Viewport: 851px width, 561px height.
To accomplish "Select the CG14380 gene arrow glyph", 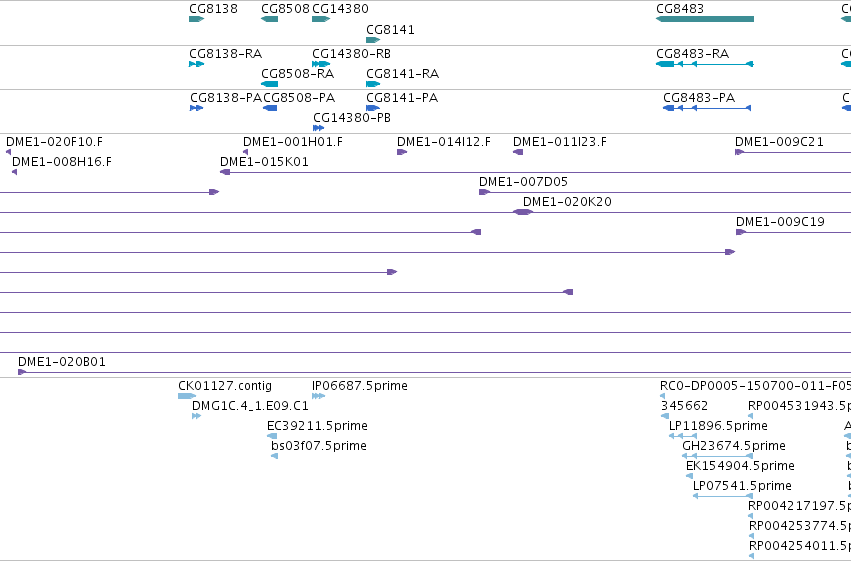I will (x=321, y=19).
